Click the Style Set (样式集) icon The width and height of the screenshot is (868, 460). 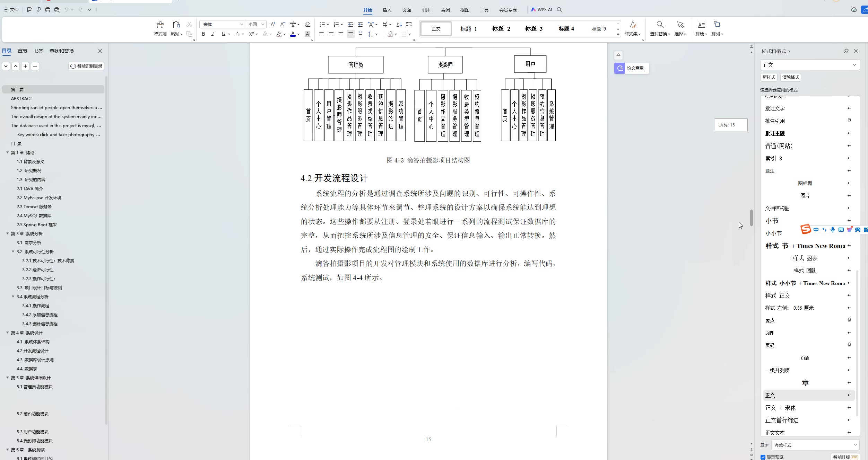coord(633,25)
